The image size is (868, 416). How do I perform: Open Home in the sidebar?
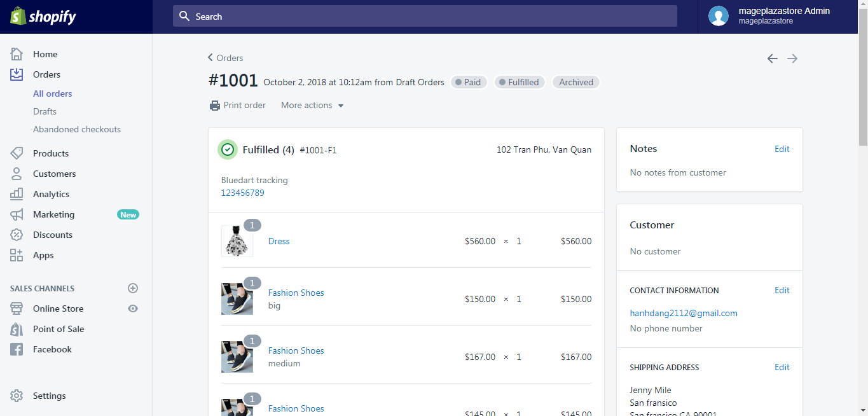(x=45, y=54)
